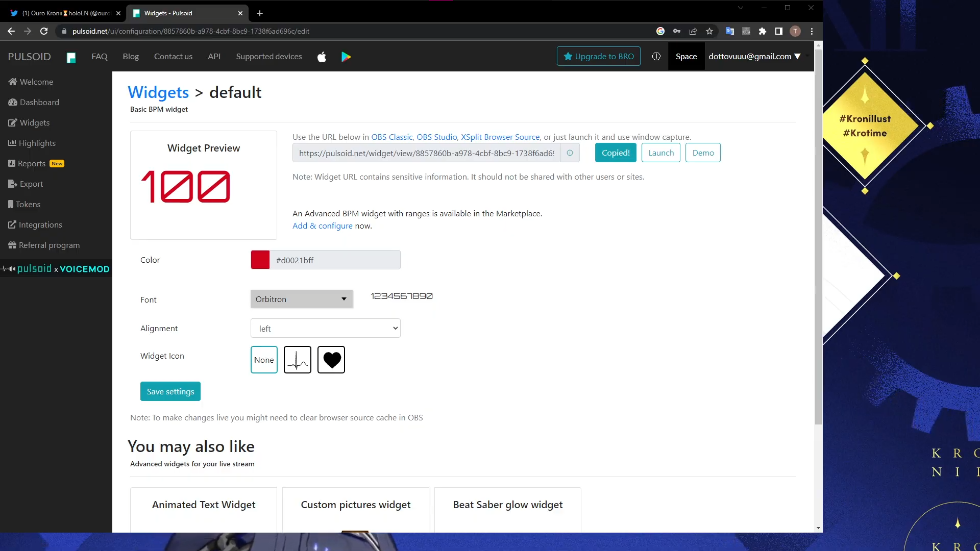Open the Chrome profile avatar
Viewport: 980px width, 551px height.
(x=795, y=31)
